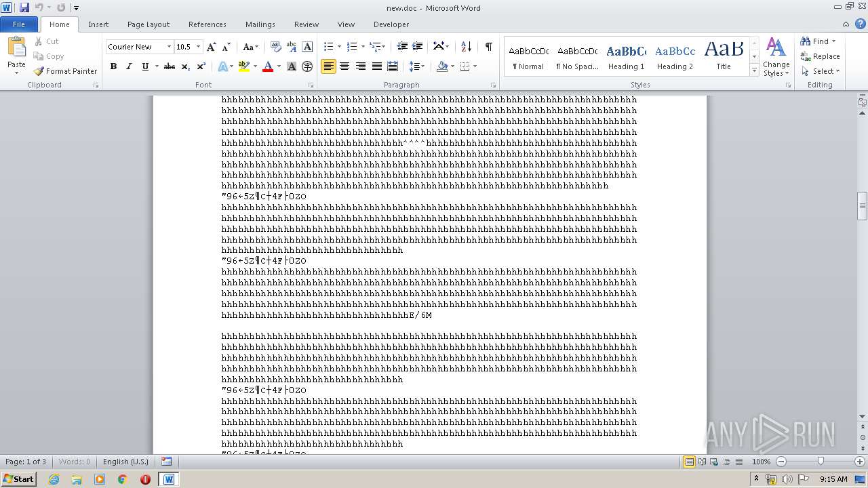Click the Grow Font icon
The width and height of the screenshot is (868, 488).
[212, 47]
